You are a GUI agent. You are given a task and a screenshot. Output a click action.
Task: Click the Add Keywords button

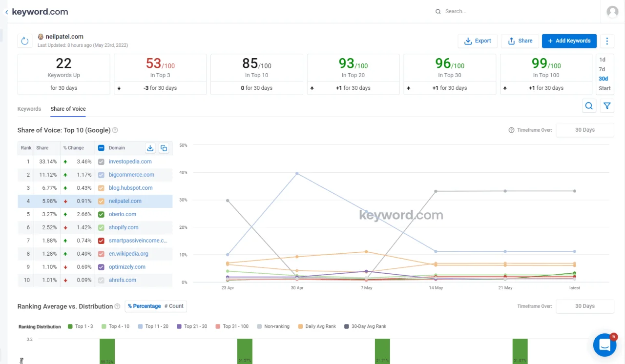569,41
